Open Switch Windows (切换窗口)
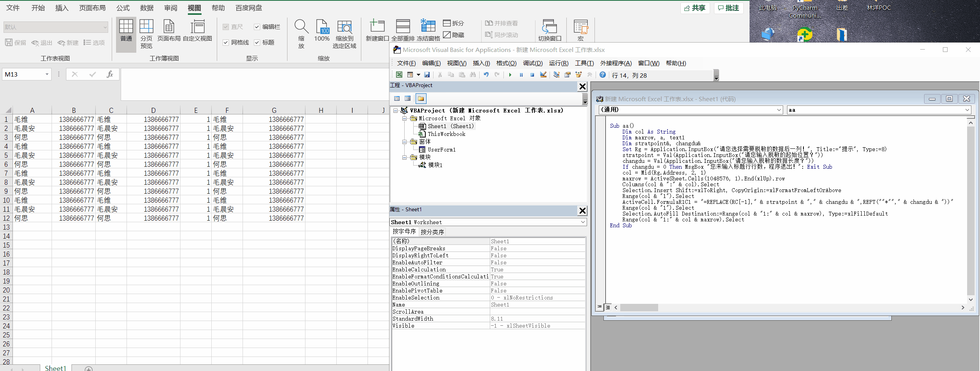The height and width of the screenshot is (371, 980). coord(550,30)
